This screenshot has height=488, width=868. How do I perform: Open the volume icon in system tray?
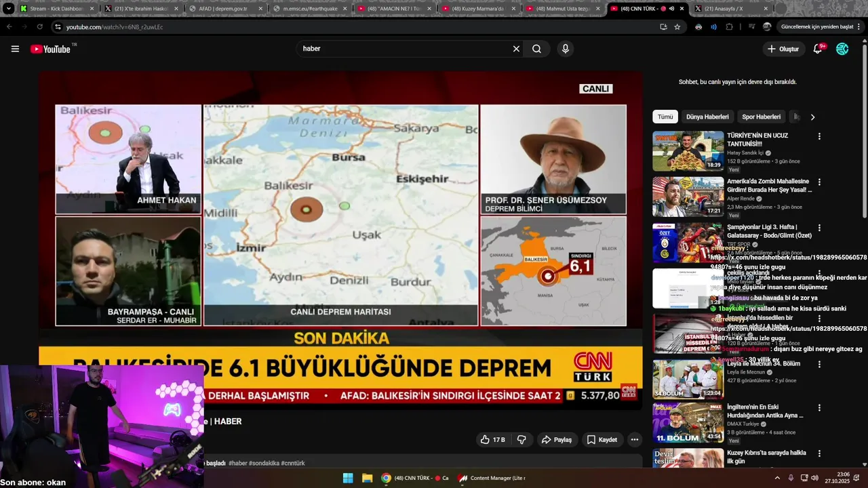click(814, 478)
